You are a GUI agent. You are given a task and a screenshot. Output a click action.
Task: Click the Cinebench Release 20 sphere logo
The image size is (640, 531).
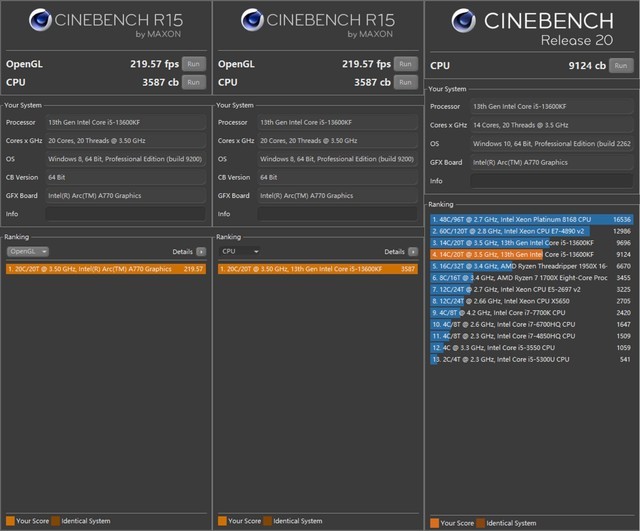pyautogui.click(x=464, y=21)
